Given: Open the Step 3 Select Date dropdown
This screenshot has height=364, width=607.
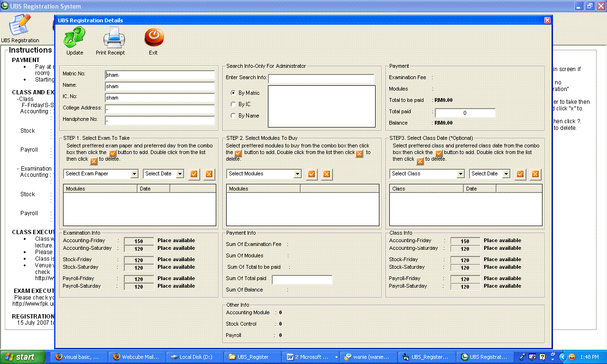Looking at the screenshot, I should point(506,174).
